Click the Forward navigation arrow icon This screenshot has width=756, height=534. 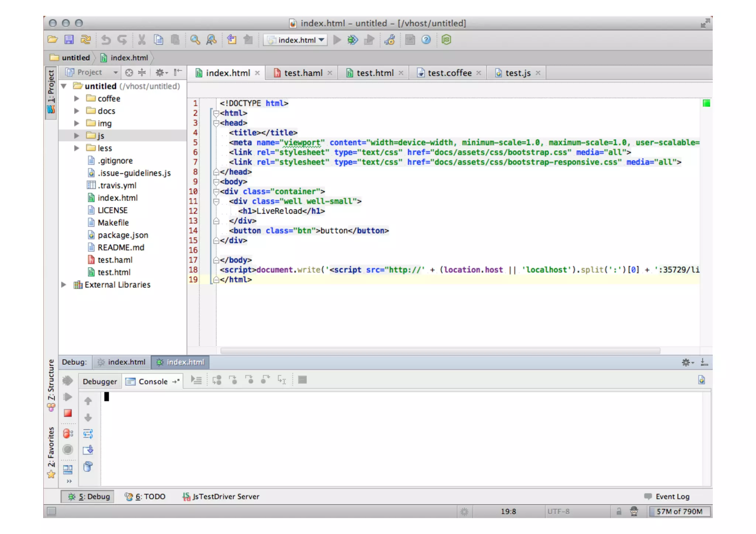(248, 39)
